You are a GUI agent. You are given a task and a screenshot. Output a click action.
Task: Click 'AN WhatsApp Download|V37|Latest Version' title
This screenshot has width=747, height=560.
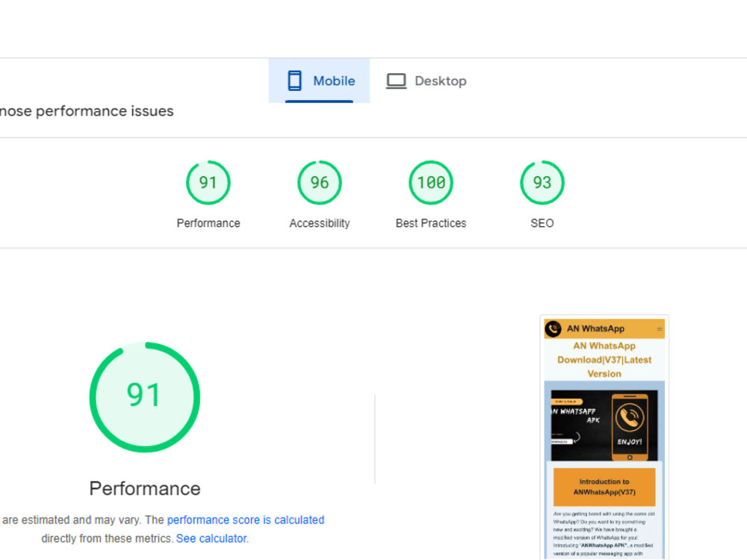[604, 360]
